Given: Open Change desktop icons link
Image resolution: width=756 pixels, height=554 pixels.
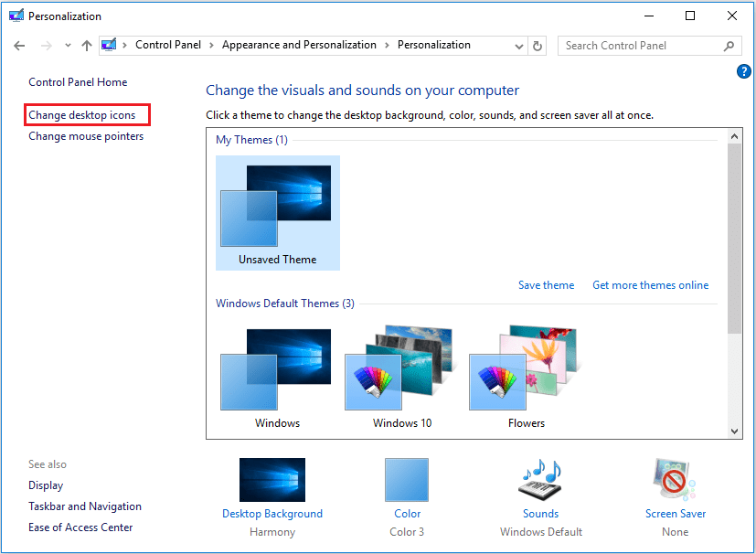Looking at the screenshot, I should tap(82, 115).
